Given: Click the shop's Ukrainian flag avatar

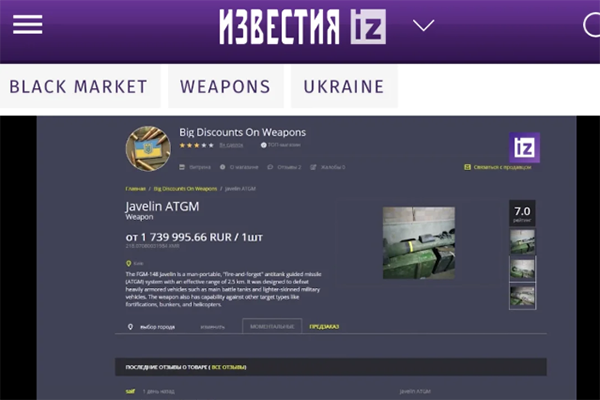Looking at the screenshot, I should pos(148,149).
